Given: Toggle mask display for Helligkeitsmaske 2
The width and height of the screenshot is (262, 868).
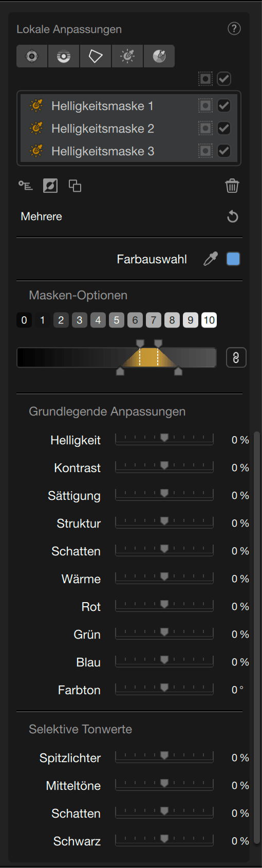Looking at the screenshot, I should tap(205, 129).
